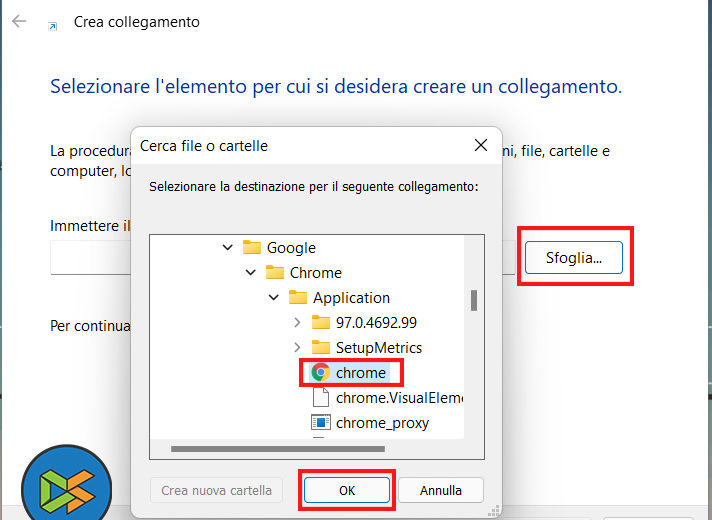
Task: Click the Annulla button
Action: coord(440,490)
